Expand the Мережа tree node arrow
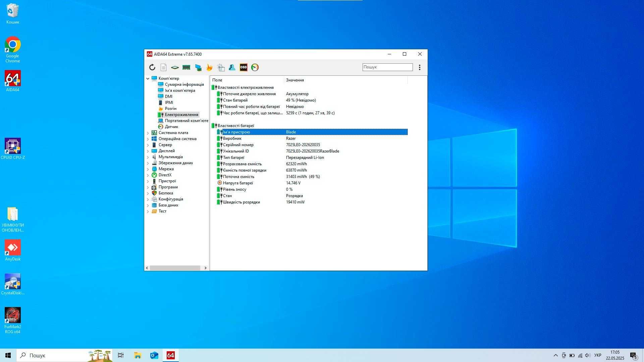The image size is (644, 362). [x=148, y=169]
